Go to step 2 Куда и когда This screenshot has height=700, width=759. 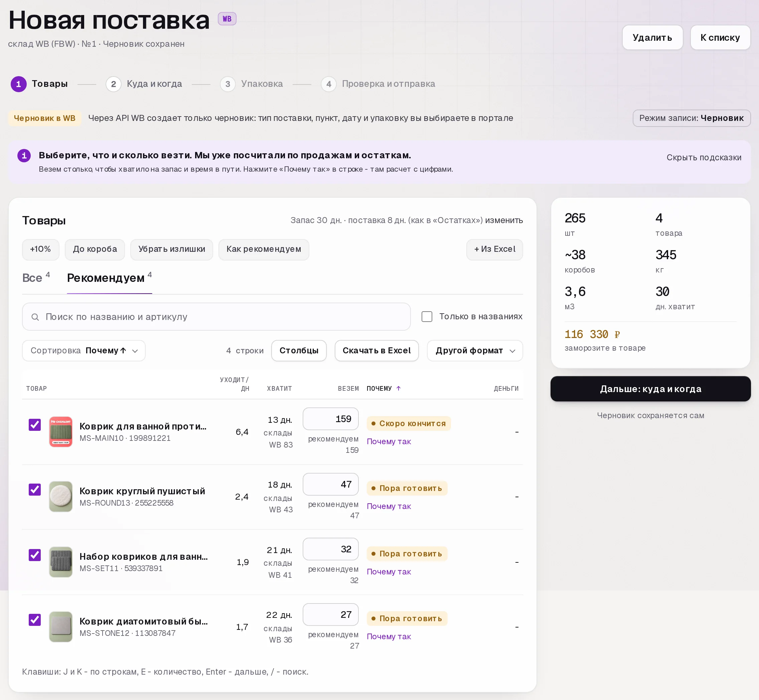coord(144,84)
